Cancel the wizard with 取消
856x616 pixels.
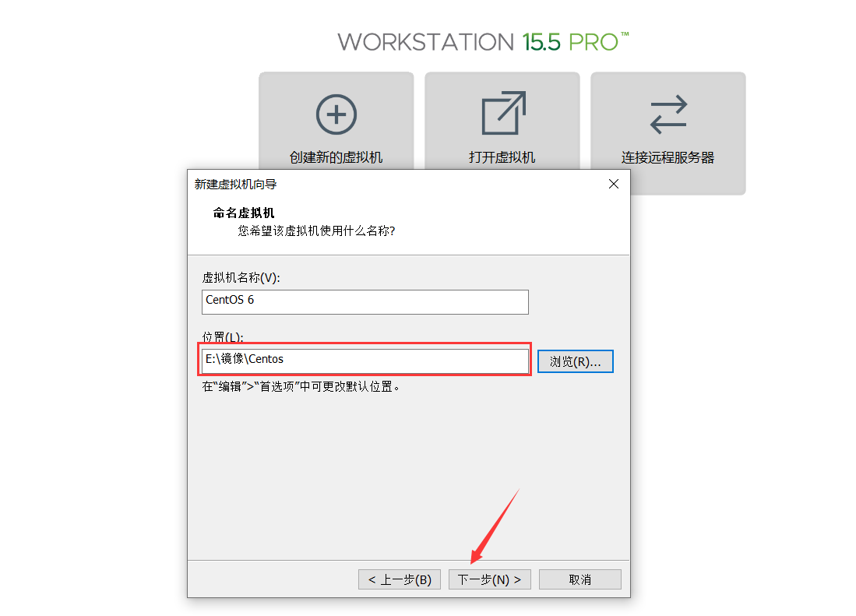579,579
